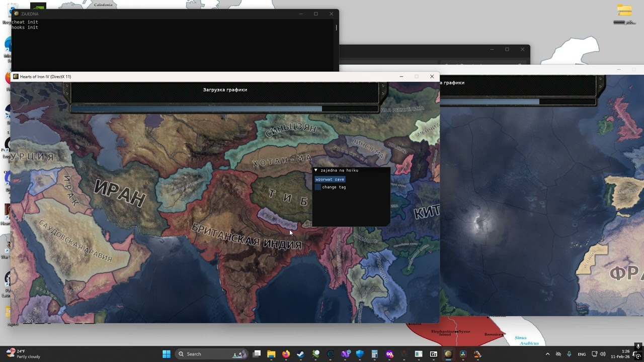Open DaVinci Resolve from the taskbar

pos(463,354)
